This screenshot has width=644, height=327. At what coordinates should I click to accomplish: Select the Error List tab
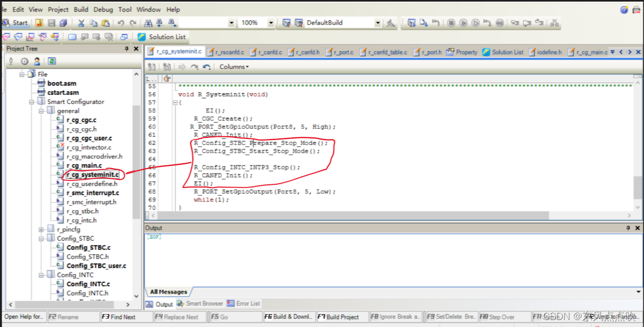coord(244,304)
